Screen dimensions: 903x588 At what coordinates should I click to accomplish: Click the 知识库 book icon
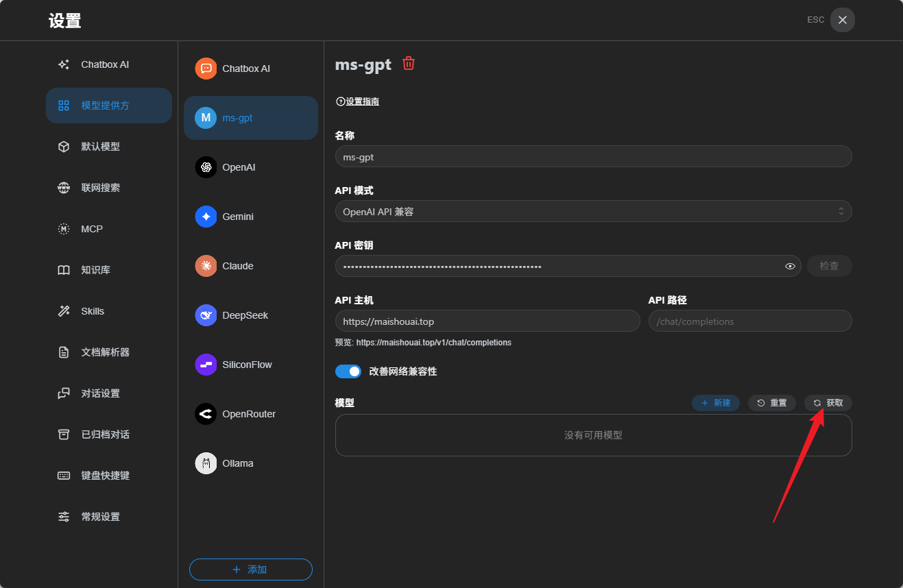click(x=64, y=270)
